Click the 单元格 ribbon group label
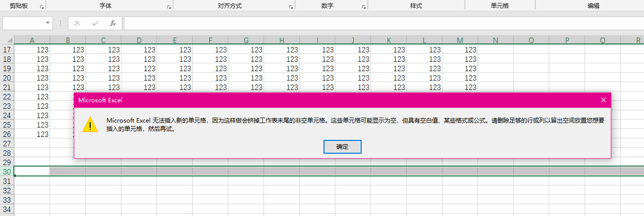The width and height of the screenshot is (644, 216). 500,6
